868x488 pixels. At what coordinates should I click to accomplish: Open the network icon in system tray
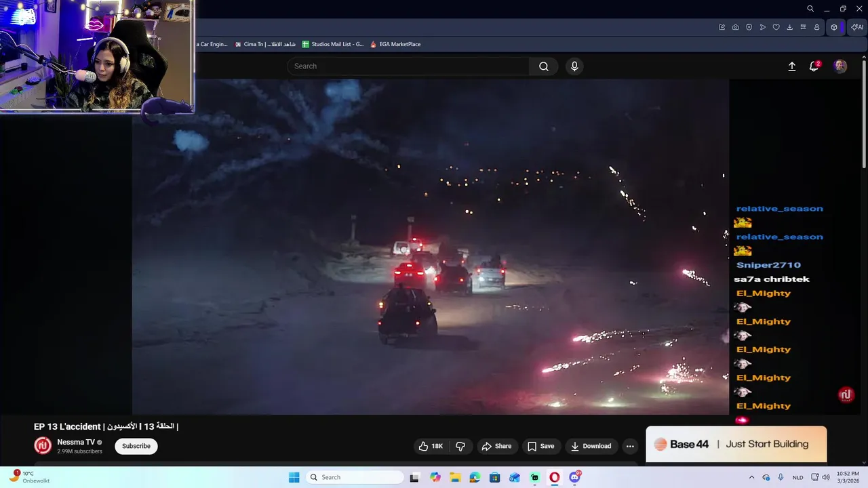pyautogui.click(x=814, y=477)
